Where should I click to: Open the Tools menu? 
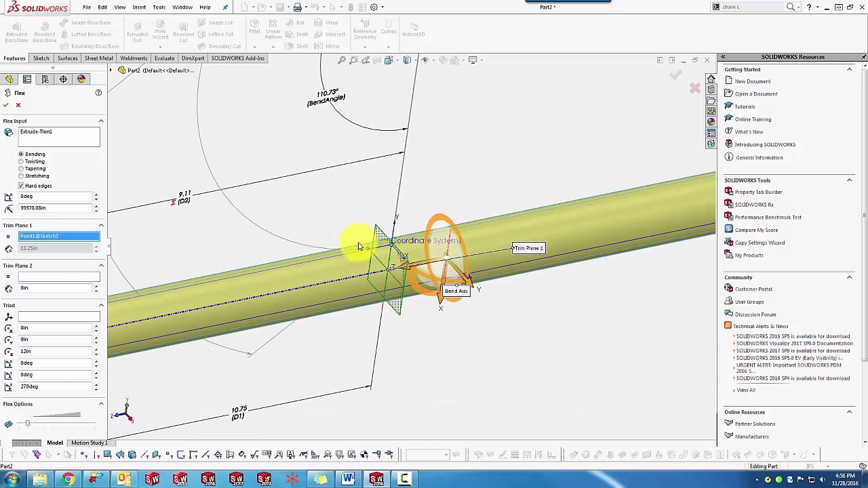pos(159,7)
